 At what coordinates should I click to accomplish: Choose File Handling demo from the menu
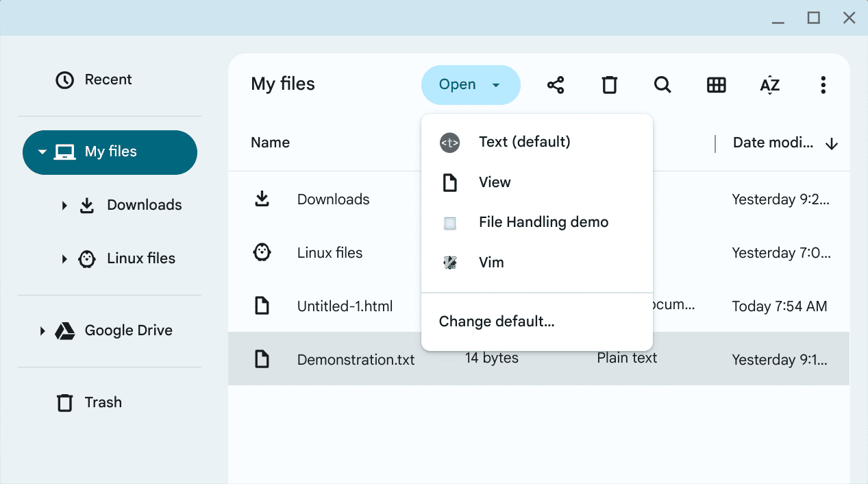pyautogui.click(x=543, y=221)
